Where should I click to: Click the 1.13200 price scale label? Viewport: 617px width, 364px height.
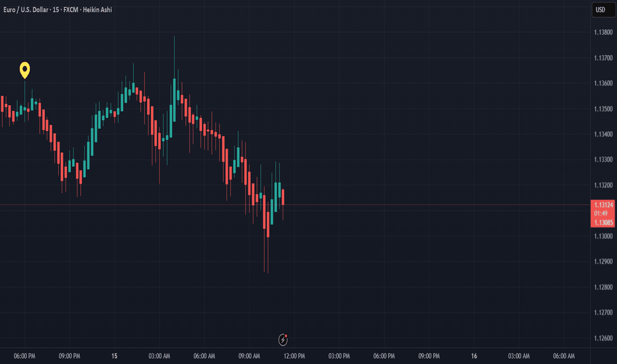coord(603,185)
